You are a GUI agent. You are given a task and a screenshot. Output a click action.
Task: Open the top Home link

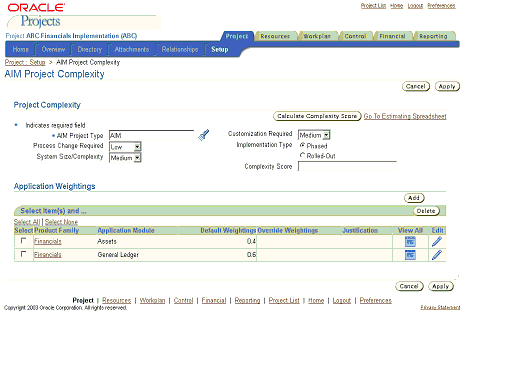point(397,6)
